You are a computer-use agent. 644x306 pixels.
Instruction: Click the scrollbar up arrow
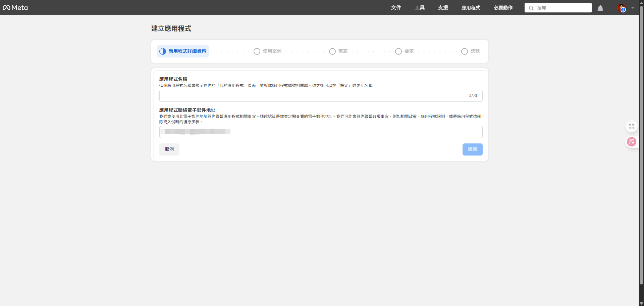[641, 2]
